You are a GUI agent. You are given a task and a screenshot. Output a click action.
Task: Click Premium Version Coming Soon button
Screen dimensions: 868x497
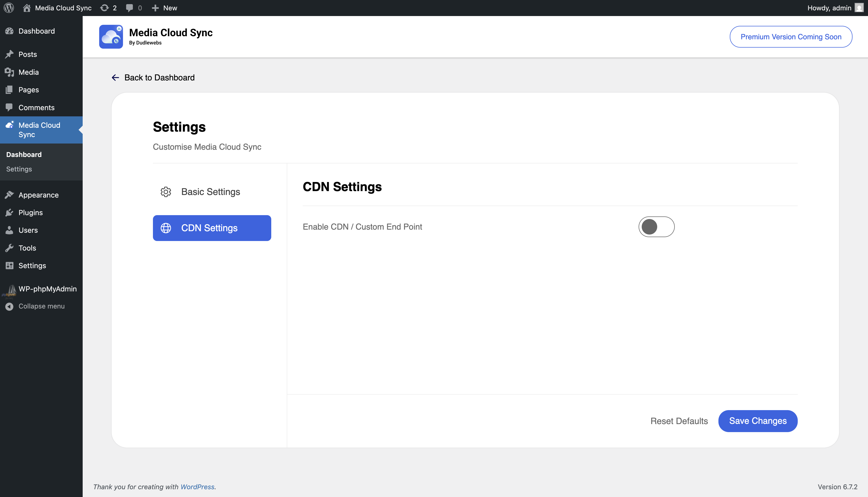[791, 36]
